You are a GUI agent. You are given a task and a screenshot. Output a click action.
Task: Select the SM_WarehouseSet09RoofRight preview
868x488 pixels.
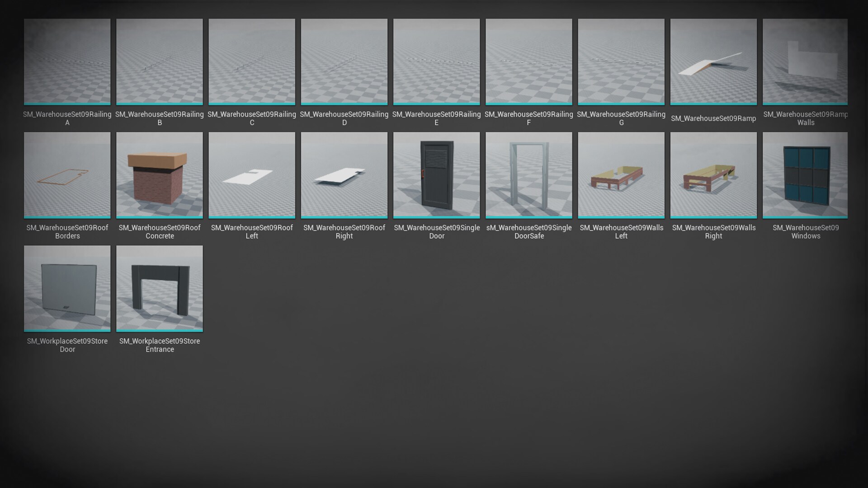(x=344, y=175)
